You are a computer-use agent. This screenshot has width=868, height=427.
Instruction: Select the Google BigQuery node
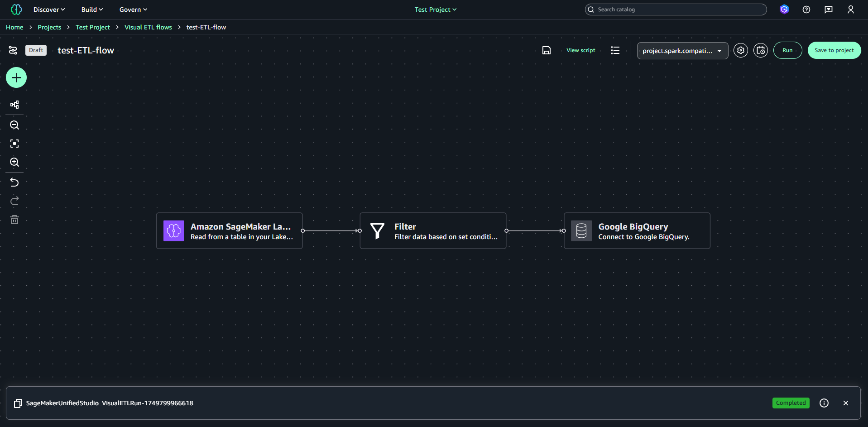(x=637, y=231)
